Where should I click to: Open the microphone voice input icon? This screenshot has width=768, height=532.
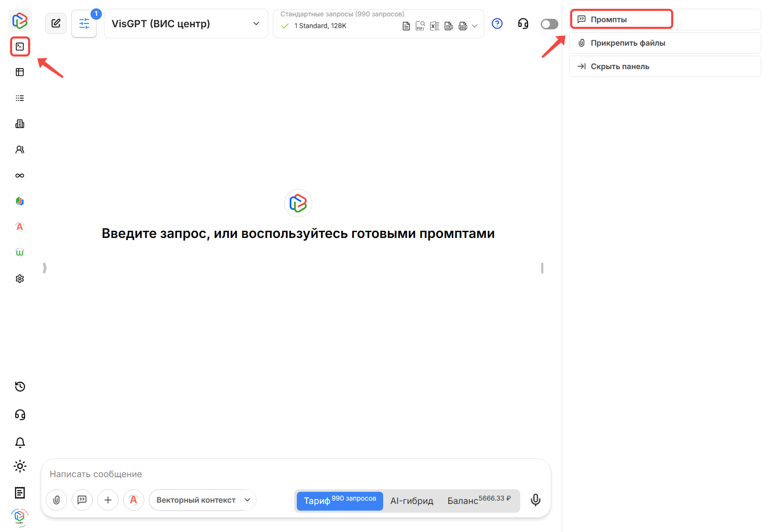pyautogui.click(x=535, y=500)
